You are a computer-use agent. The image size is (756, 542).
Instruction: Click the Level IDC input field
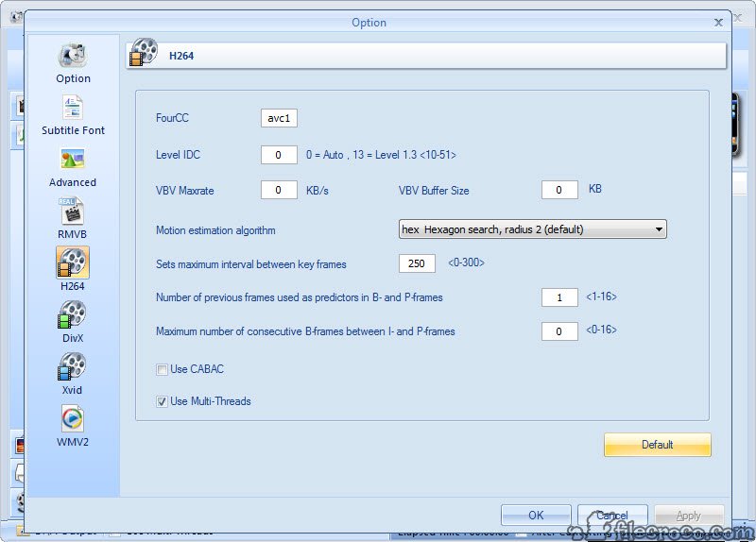click(x=279, y=155)
